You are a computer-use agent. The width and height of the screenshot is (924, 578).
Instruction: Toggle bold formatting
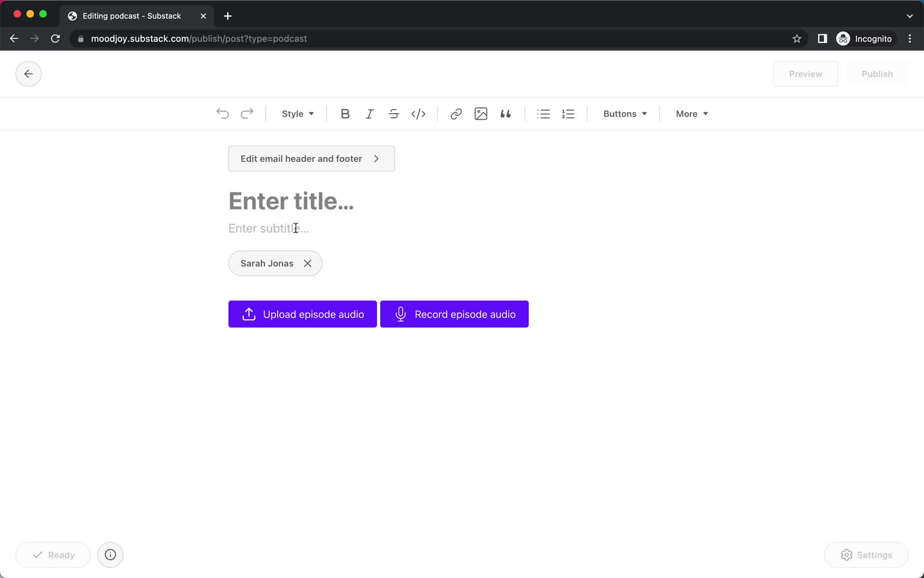pyautogui.click(x=345, y=114)
